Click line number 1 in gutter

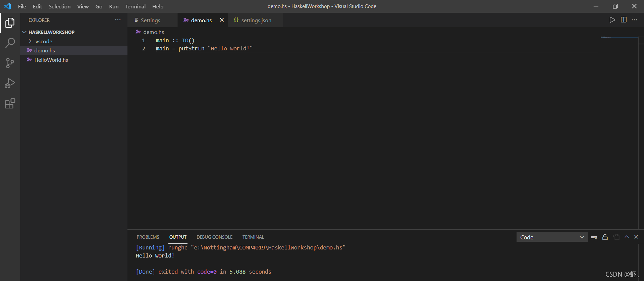tap(144, 40)
